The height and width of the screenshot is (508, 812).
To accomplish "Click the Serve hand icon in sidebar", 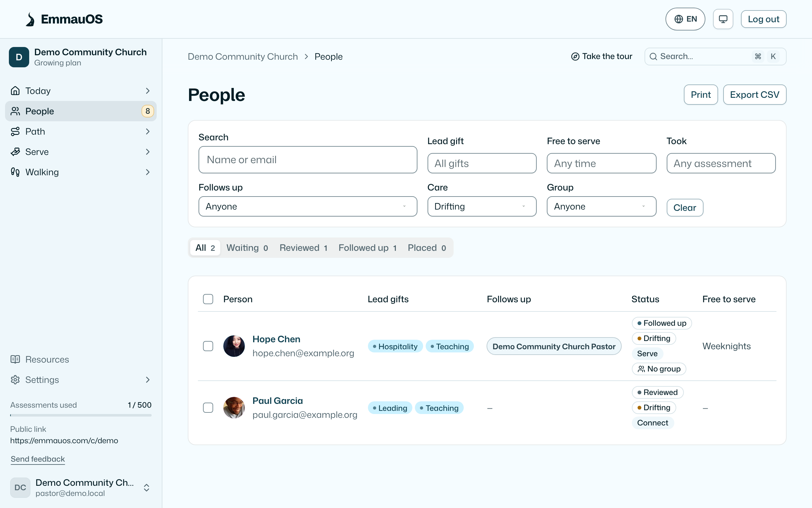I will (x=15, y=152).
